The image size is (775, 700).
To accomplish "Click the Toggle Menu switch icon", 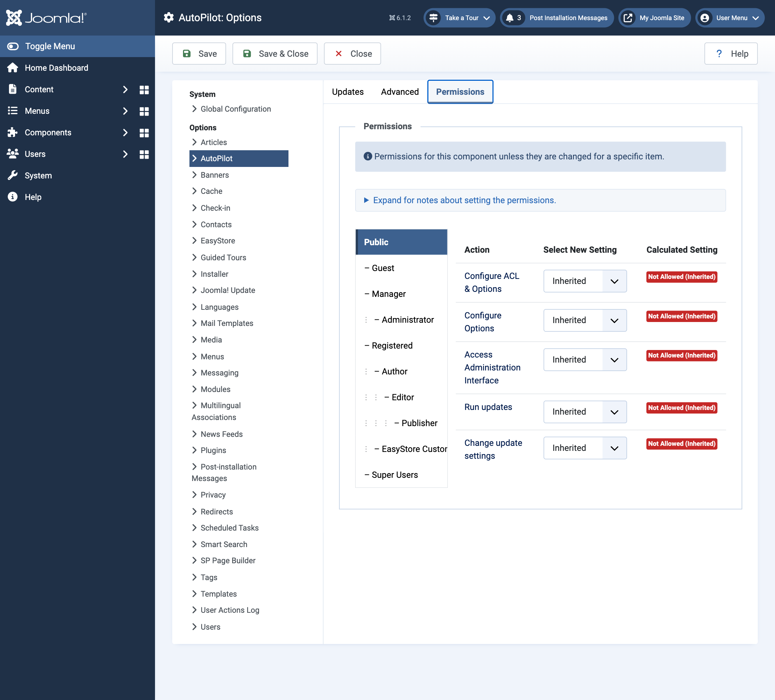I will point(13,46).
